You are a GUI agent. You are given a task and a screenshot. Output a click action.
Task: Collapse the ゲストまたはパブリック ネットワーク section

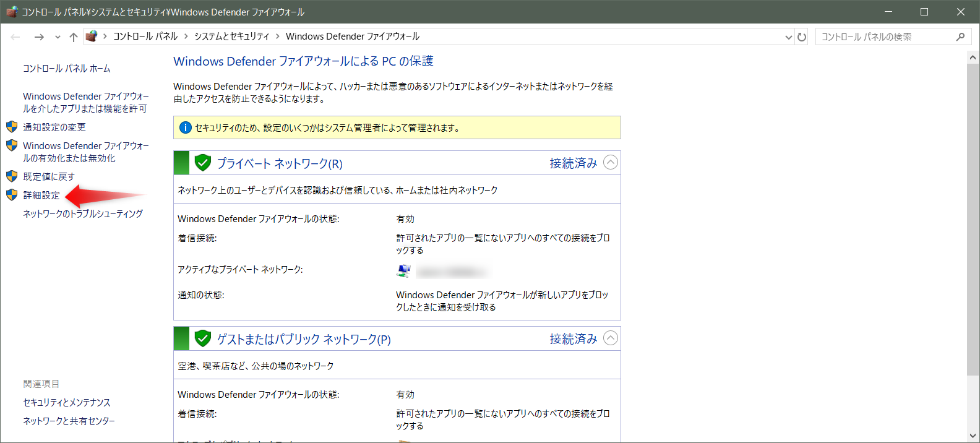[x=610, y=338]
